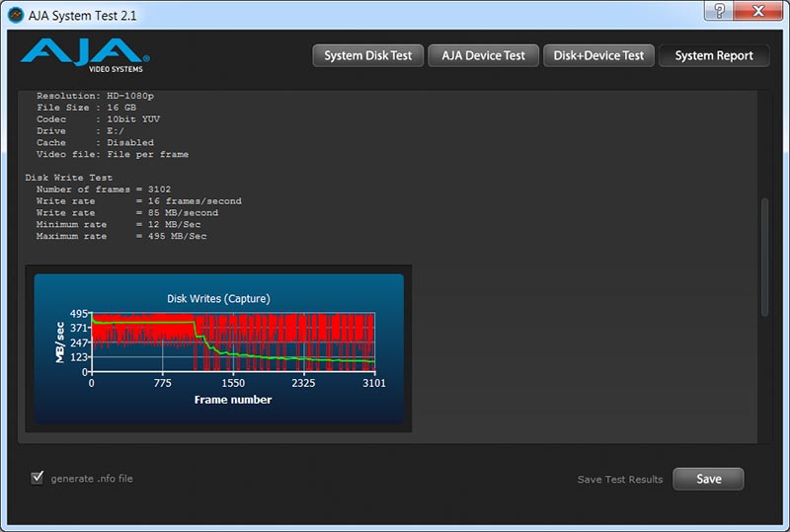
Task: Select 'Number of frames = 3102' line
Action: [x=104, y=190]
